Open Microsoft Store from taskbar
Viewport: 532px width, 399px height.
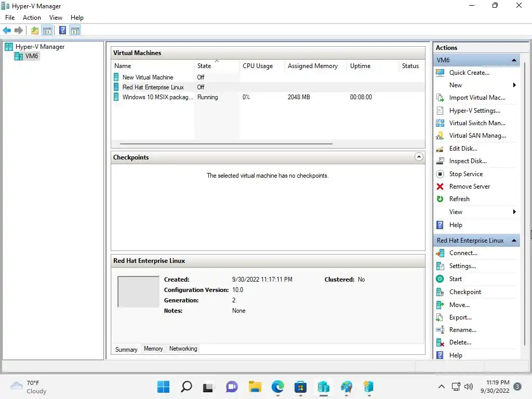[301, 387]
